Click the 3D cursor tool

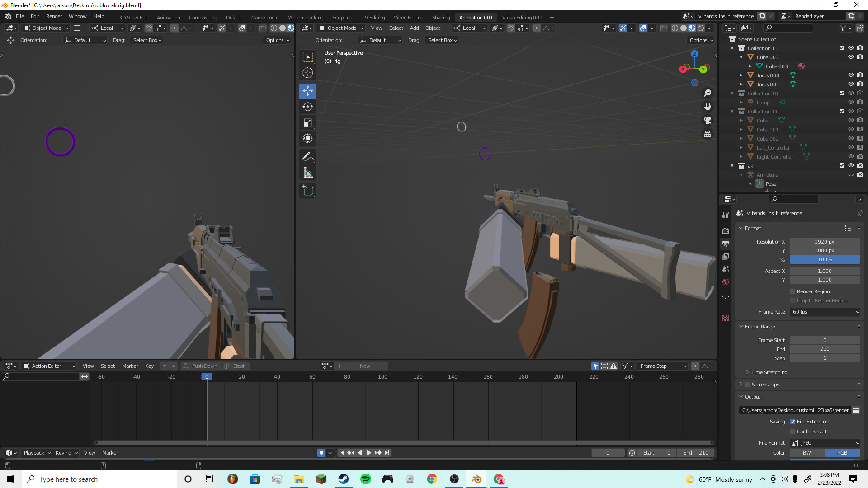coord(307,72)
